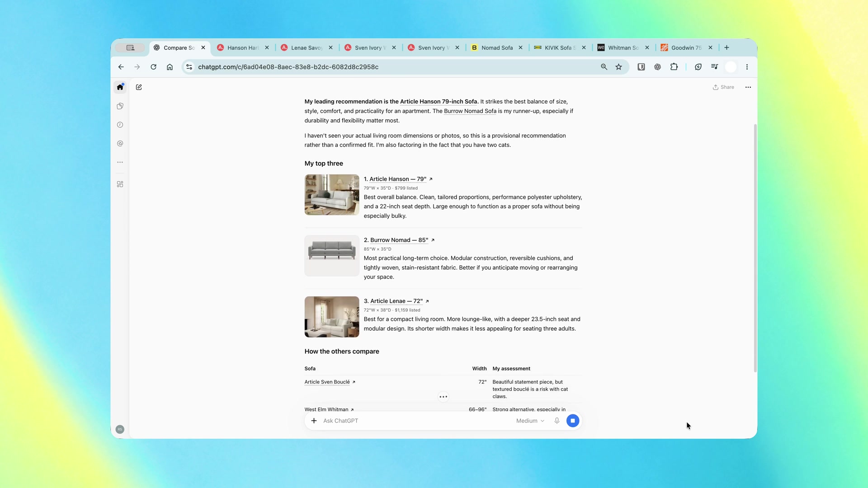Click the Width column header
The width and height of the screenshot is (868, 488).
pyautogui.click(x=480, y=369)
